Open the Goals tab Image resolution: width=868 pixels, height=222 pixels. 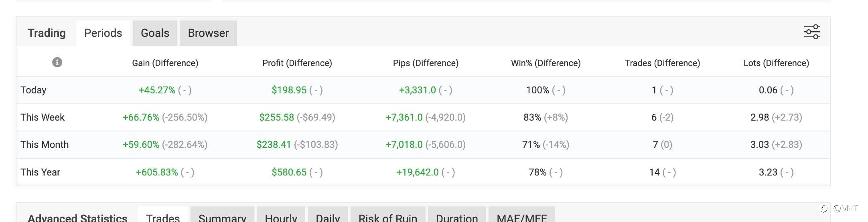click(155, 33)
